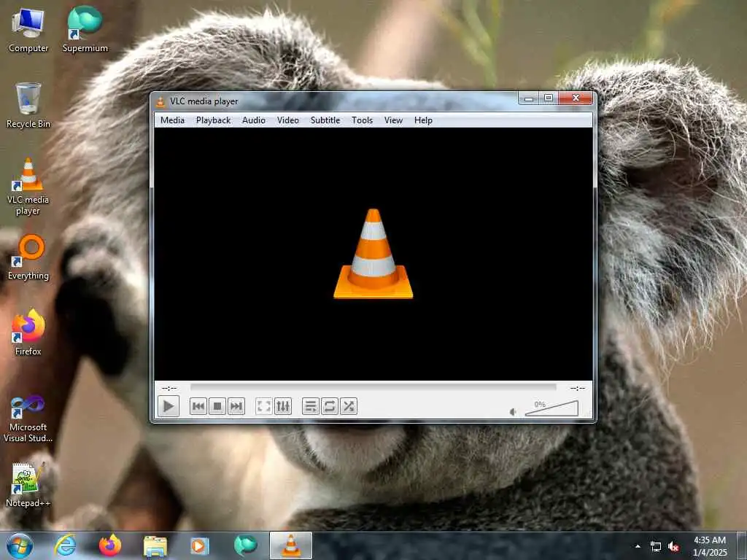Open the Help menu
Viewport: 747px width, 560px height.
point(423,120)
